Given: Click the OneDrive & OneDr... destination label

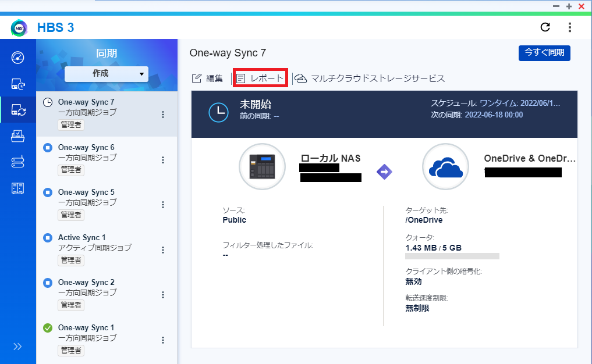Looking at the screenshot, I should click(530, 158).
